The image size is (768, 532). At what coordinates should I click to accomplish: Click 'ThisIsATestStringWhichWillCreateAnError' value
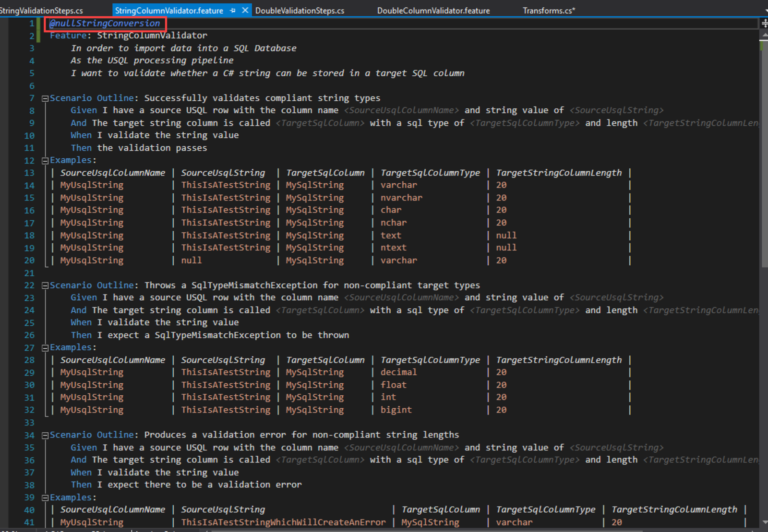[x=283, y=522]
